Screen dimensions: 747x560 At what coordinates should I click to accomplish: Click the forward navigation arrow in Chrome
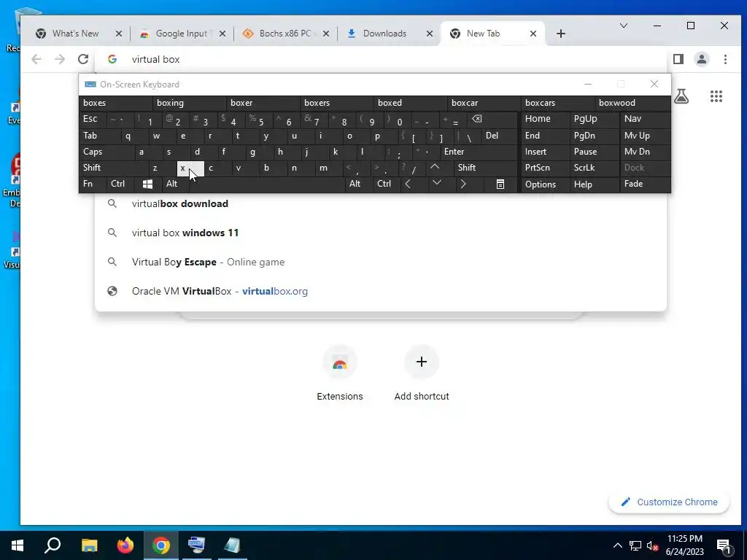[x=60, y=59]
